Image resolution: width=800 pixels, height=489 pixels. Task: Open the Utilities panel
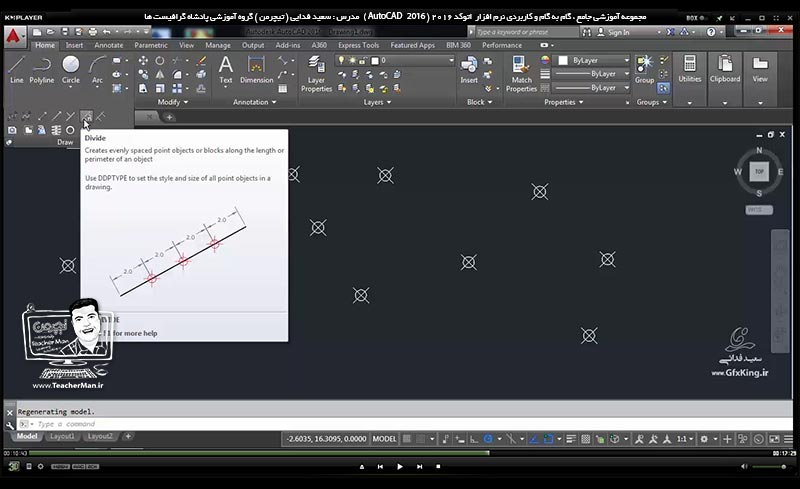pyautogui.click(x=689, y=79)
